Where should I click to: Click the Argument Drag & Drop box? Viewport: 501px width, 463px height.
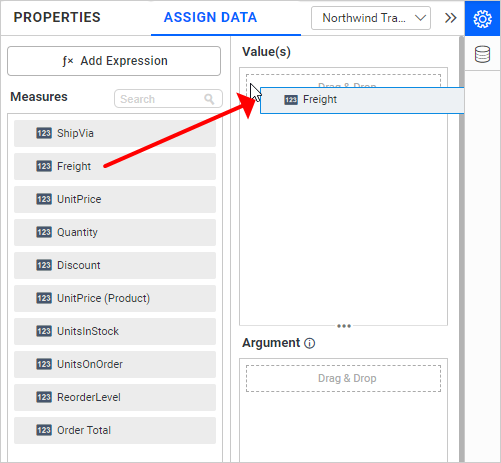tap(343, 378)
